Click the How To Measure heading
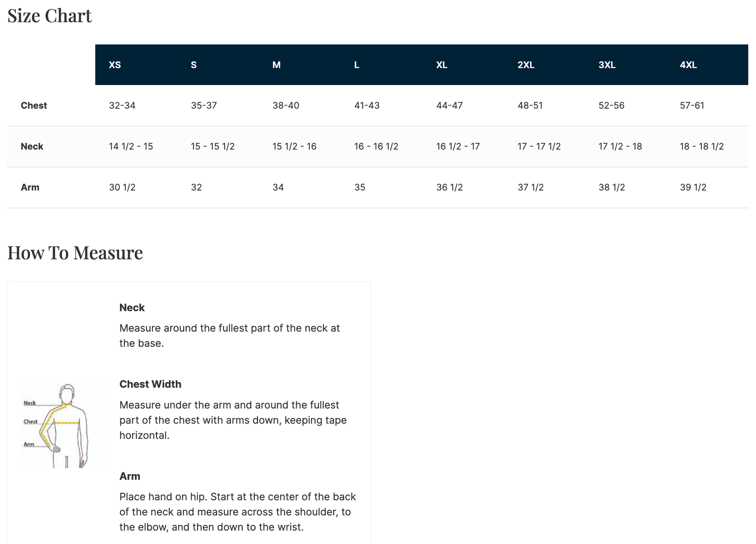The image size is (756, 544). pyautogui.click(x=75, y=253)
